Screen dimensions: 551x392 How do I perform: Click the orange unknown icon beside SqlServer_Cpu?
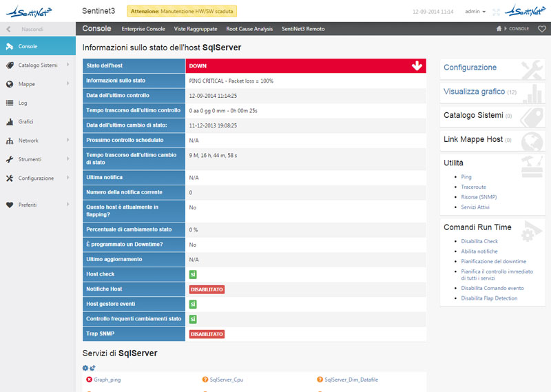(x=205, y=380)
